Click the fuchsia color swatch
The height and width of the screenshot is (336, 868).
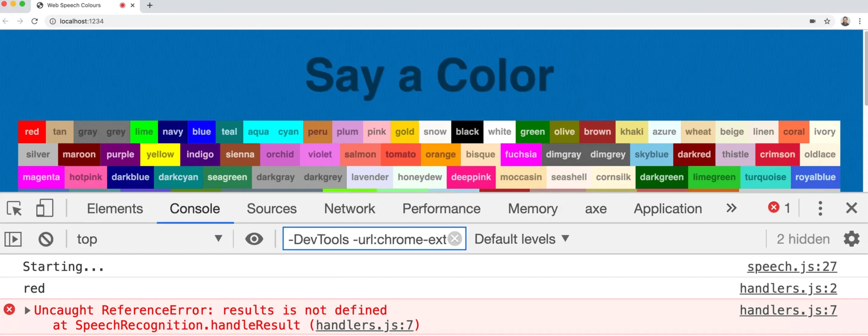(x=521, y=154)
